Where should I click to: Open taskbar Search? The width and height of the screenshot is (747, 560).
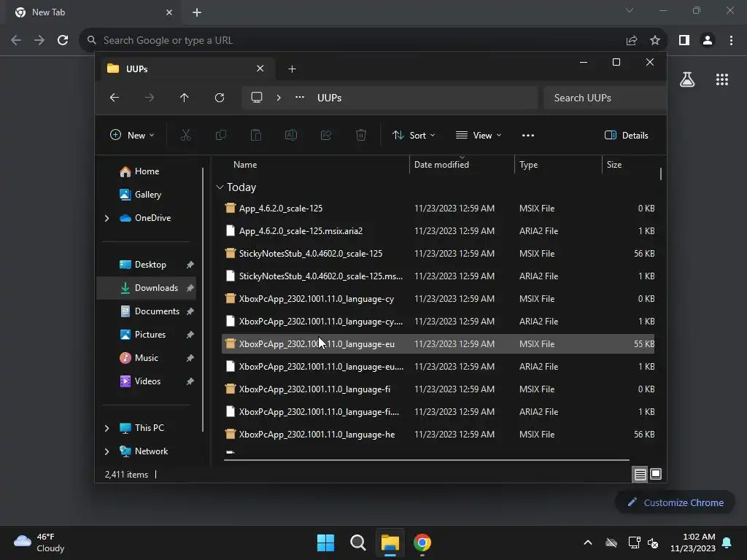tap(357, 542)
